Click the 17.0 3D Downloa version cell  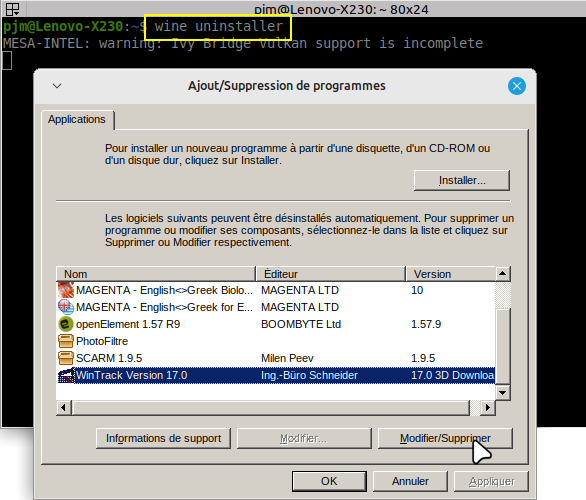(x=453, y=375)
